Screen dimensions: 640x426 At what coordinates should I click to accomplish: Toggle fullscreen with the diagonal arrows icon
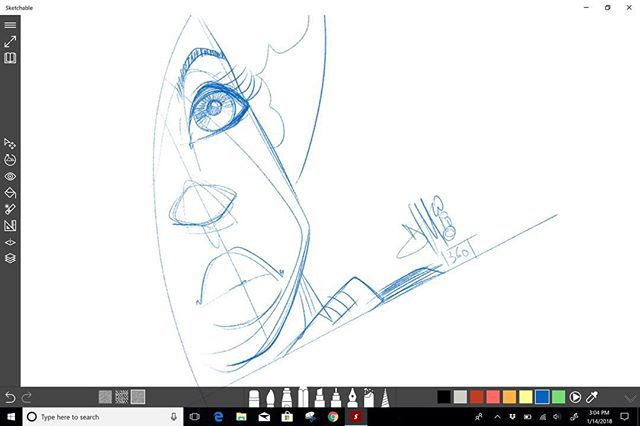[10, 41]
